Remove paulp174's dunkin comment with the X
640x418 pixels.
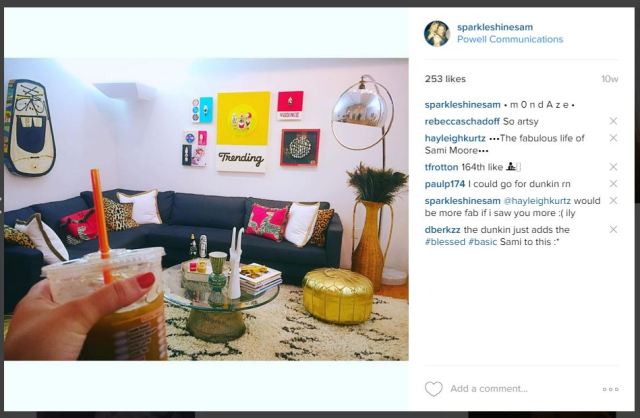coord(613,184)
